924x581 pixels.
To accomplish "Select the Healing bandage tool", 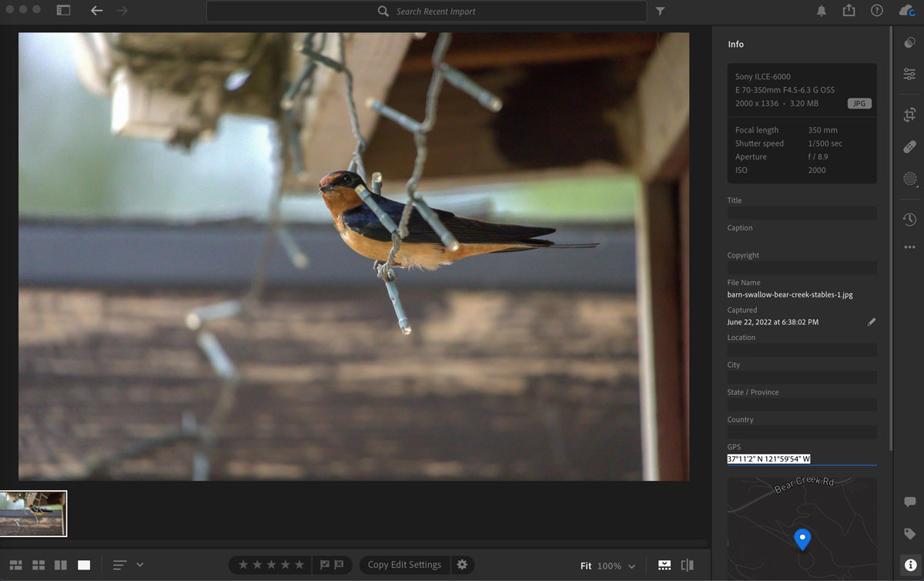I will [x=909, y=146].
